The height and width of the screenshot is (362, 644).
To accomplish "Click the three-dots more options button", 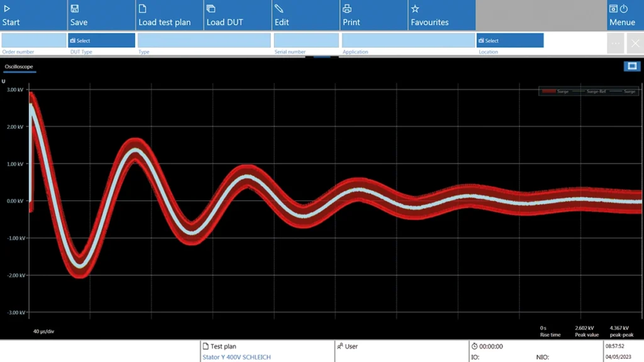I will point(616,43).
